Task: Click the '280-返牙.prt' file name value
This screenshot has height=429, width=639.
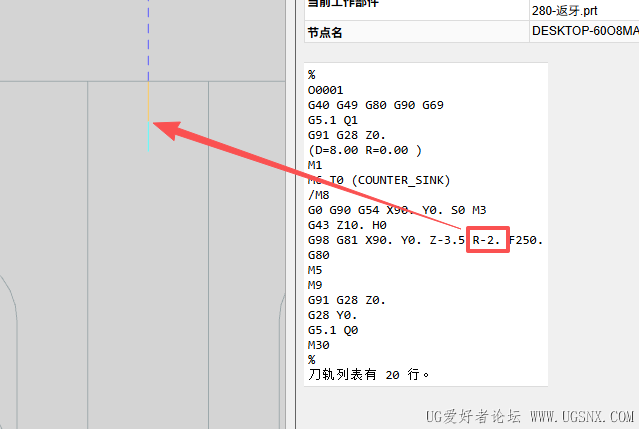Action: (x=564, y=11)
